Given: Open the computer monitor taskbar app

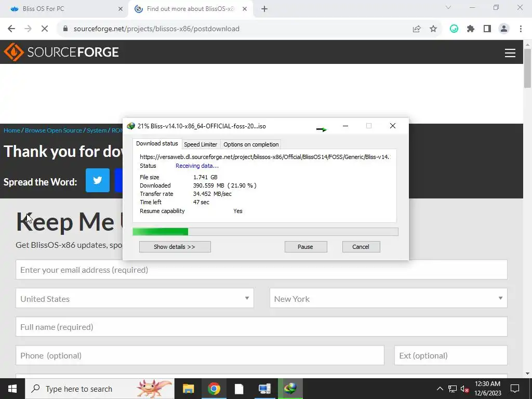Looking at the screenshot, I should pos(264,389).
